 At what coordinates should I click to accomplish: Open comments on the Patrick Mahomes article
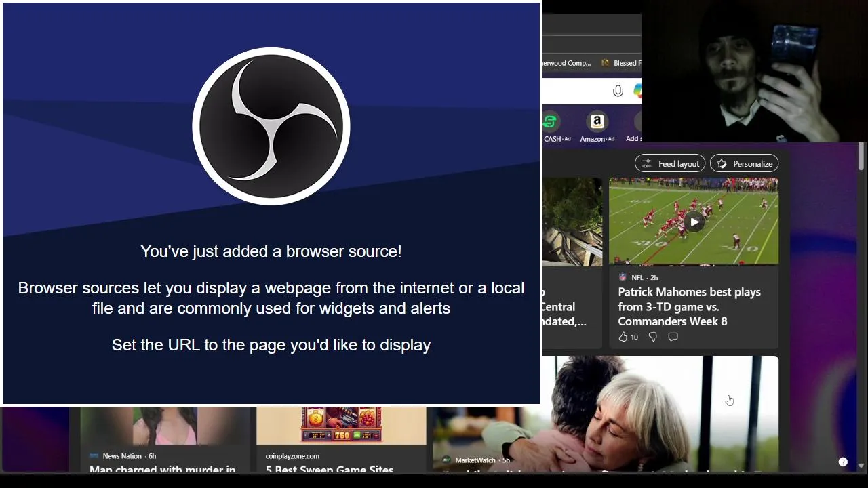[x=673, y=337]
